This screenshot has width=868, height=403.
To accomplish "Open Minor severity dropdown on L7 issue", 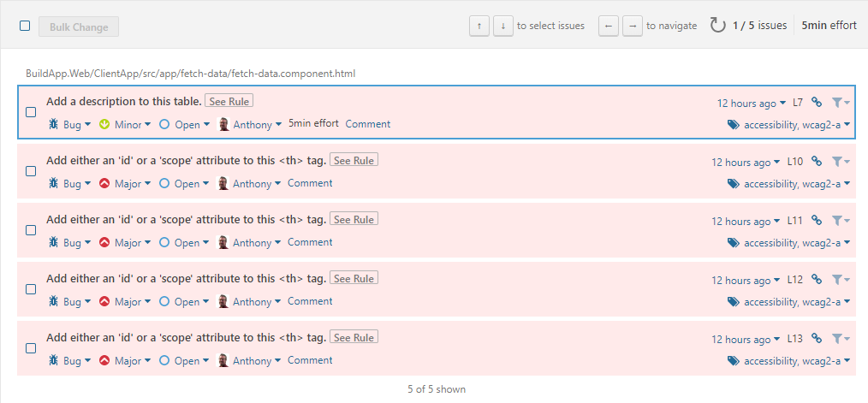I will click(x=126, y=125).
